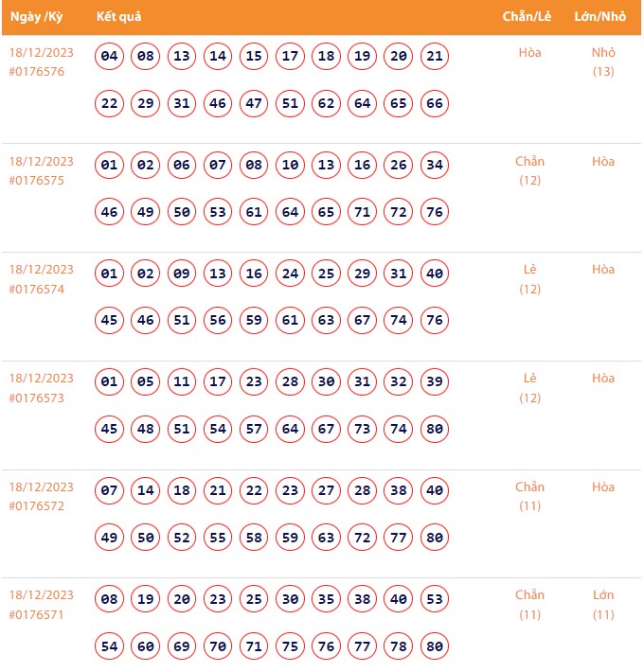The image size is (644, 672).
Task: Select ball 09 in draw #0176574
Action: pyautogui.click(x=182, y=274)
